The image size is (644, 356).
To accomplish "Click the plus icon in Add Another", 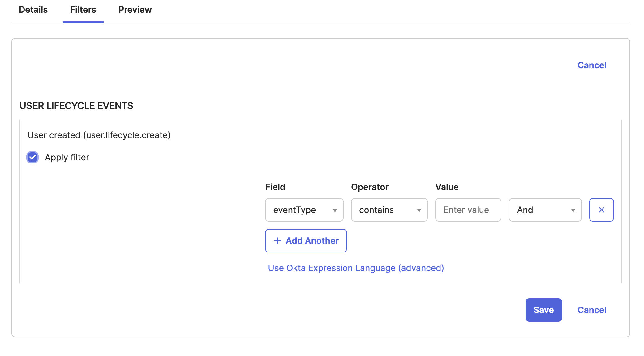I will [x=277, y=241].
